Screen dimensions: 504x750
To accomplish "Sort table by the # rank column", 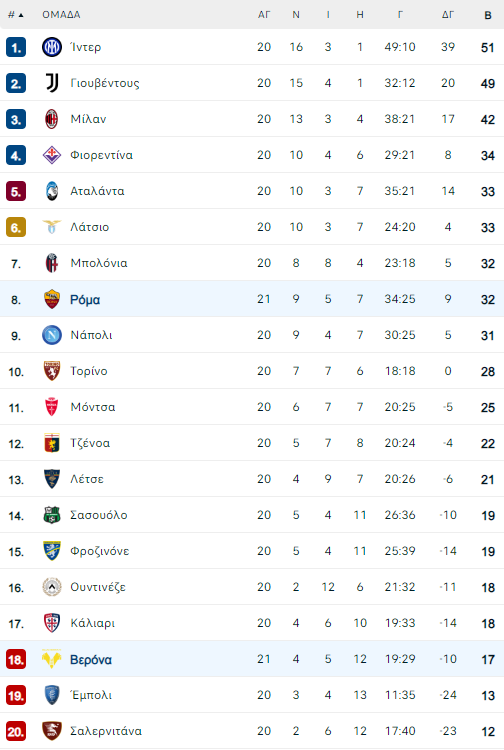I will tap(15, 15).
